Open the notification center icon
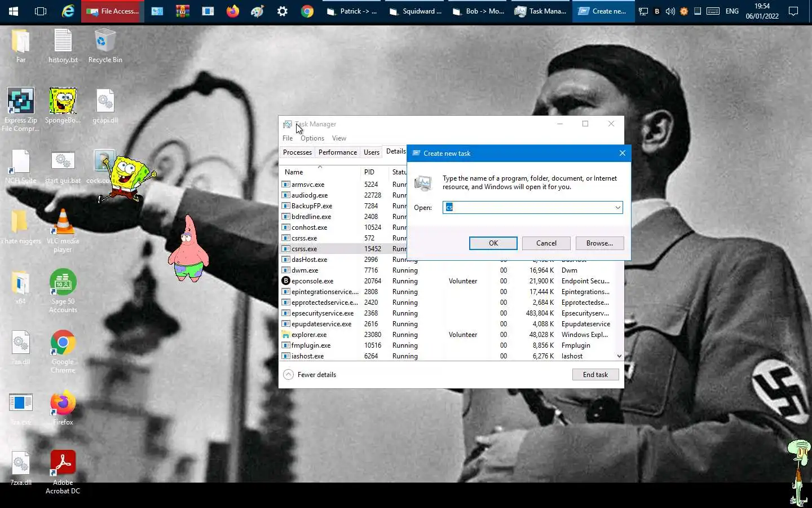812x508 pixels. 793,11
